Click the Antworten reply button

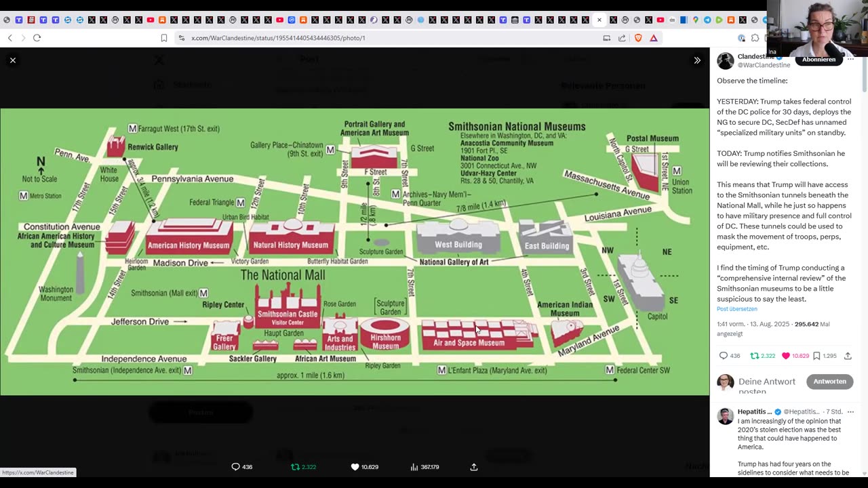click(x=829, y=382)
